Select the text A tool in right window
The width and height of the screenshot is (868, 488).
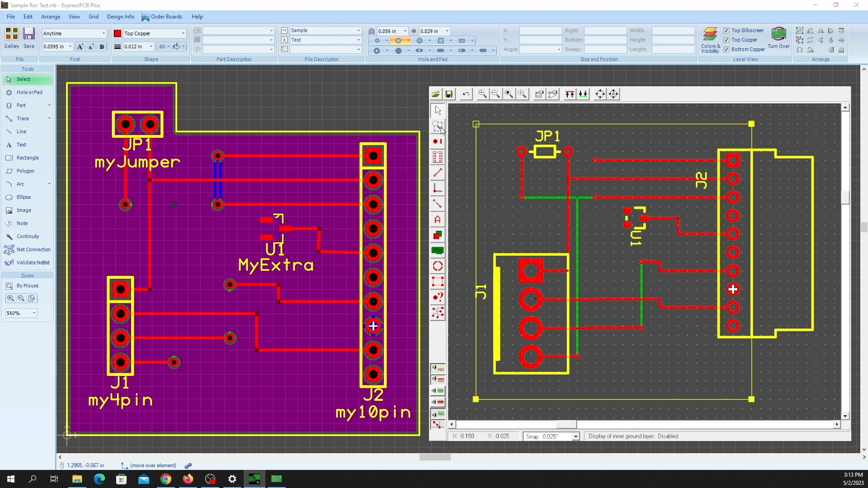(438, 220)
